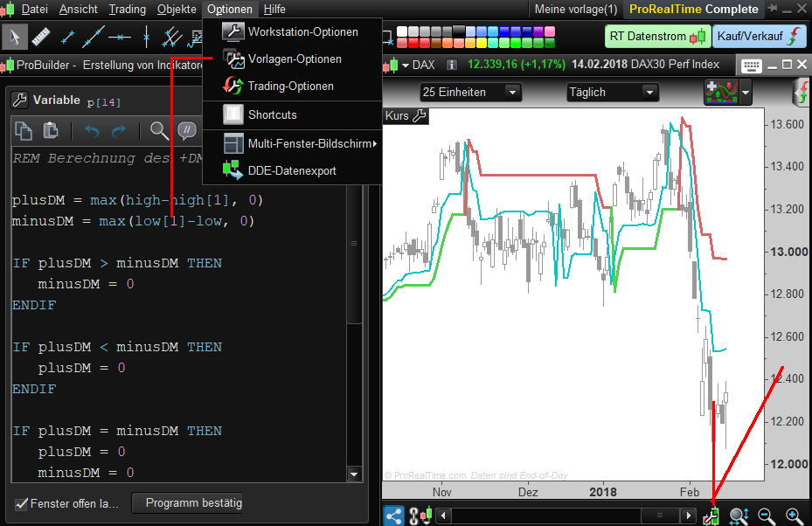This screenshot has height=526, width=812.
Task: Open search magnifier in code editor
Action: (159, 131)
